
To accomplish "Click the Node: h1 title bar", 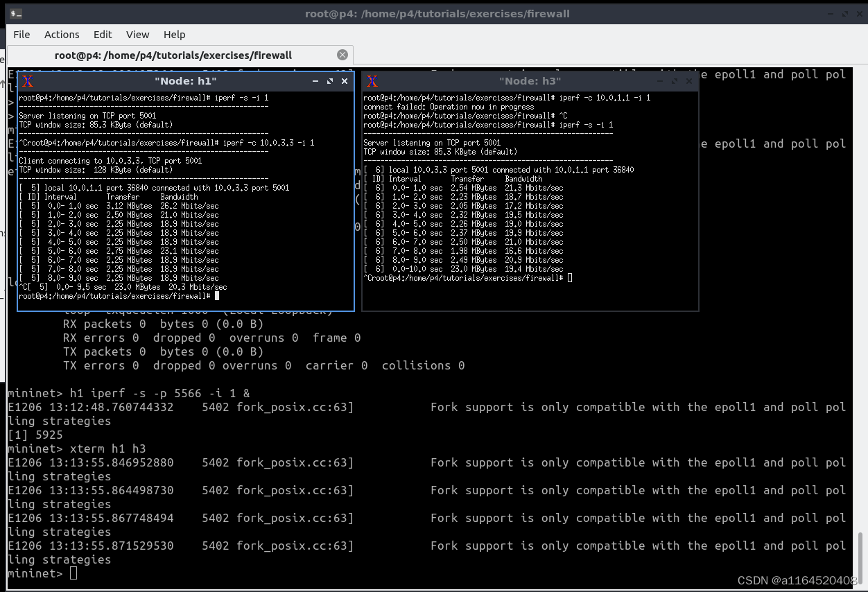I will point(186,81).
